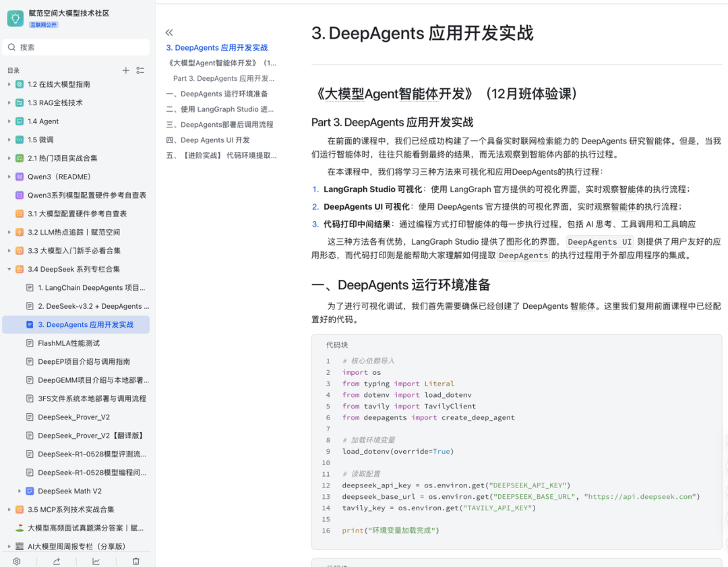The height and width of the screenshot is (567, 728).
Task: Open the settings gear at sidebar bottom
Action: [17, 562]
